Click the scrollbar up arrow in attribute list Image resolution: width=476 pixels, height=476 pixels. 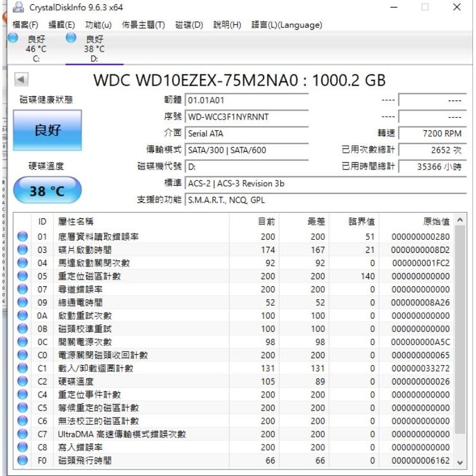[460, 220]
